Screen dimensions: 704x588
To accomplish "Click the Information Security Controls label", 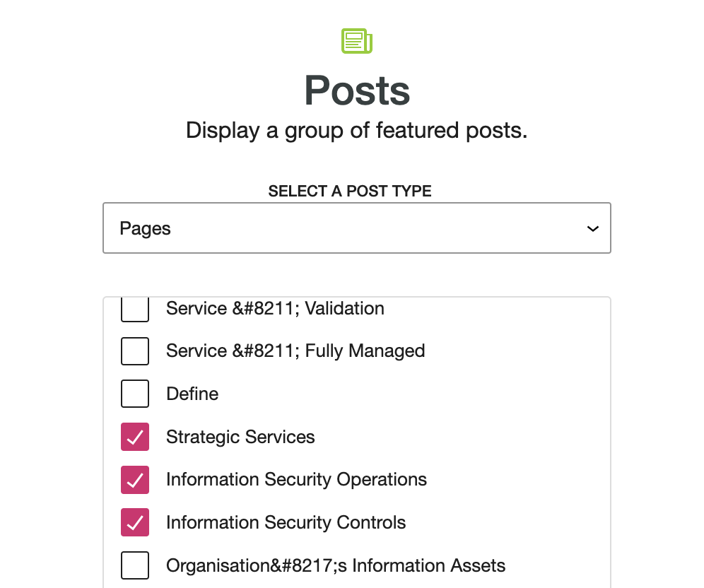I will click(286, 522).
